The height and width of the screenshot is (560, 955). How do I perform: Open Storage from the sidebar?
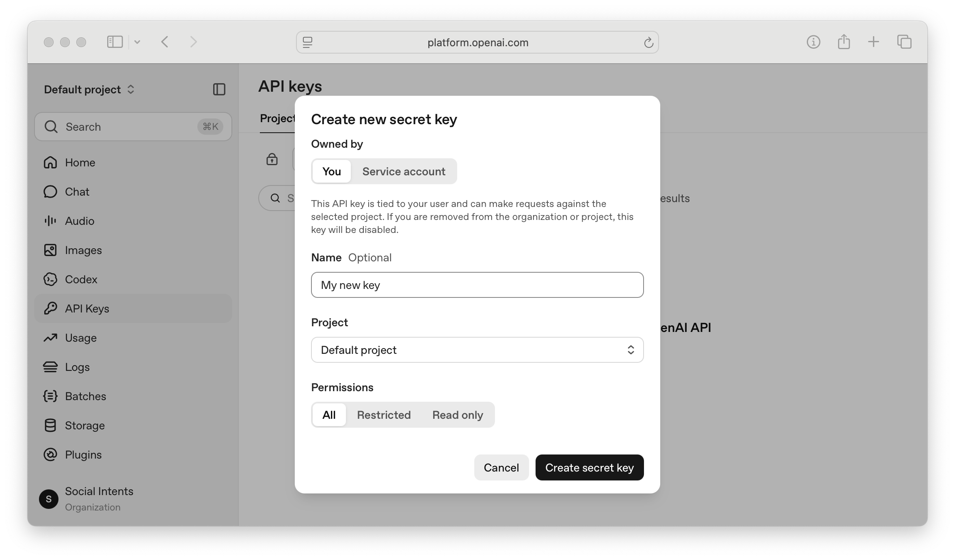[x=133, y=425]
